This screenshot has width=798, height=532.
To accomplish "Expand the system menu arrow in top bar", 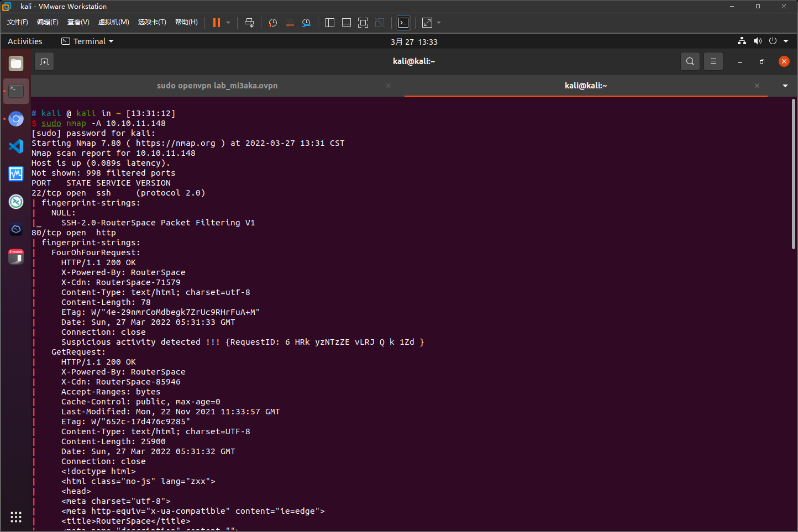I will coord(786,41).
